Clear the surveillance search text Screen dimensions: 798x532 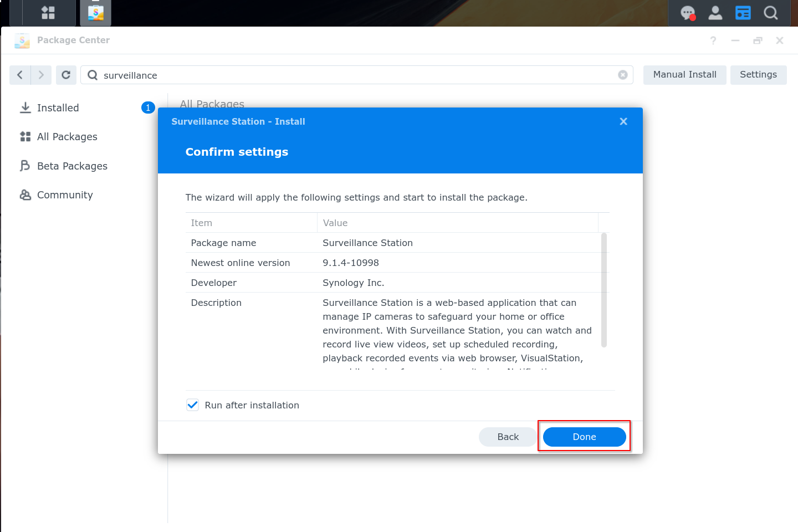tap(623, 75)
